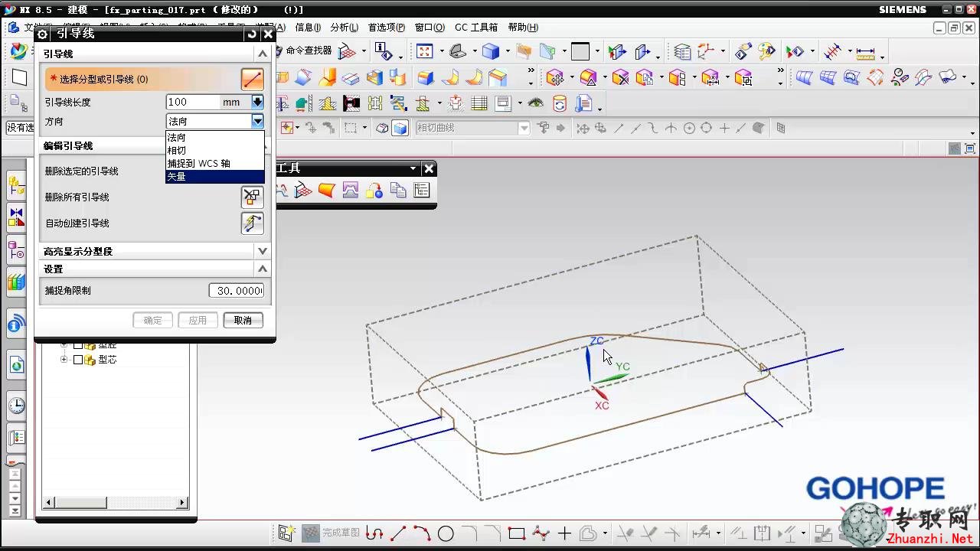The image size is (980, 551).
Task: Open the HD3D info sidebar icon
Action: click(x=16, y=325)
